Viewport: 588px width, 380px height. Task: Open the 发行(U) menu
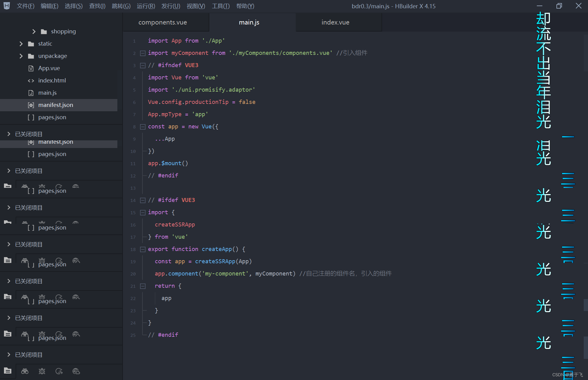pos(171,6)
